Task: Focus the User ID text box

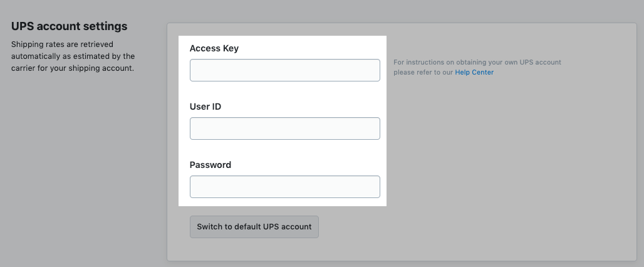Action: click(284, 128)
